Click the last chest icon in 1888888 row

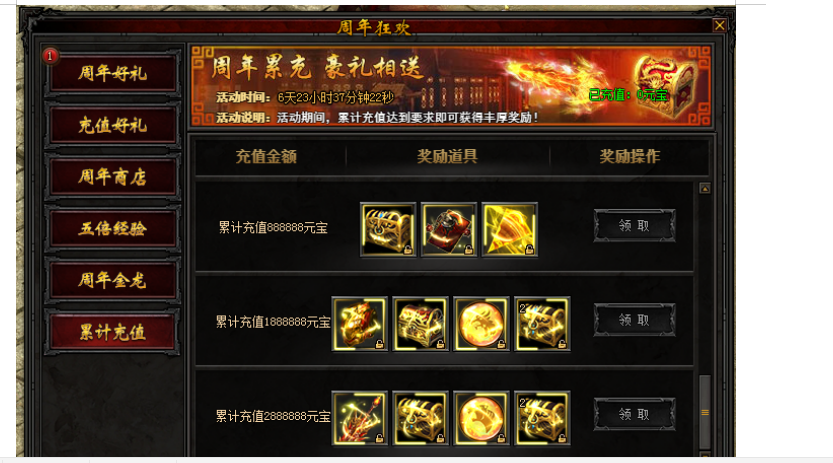[x=542, y=323]
